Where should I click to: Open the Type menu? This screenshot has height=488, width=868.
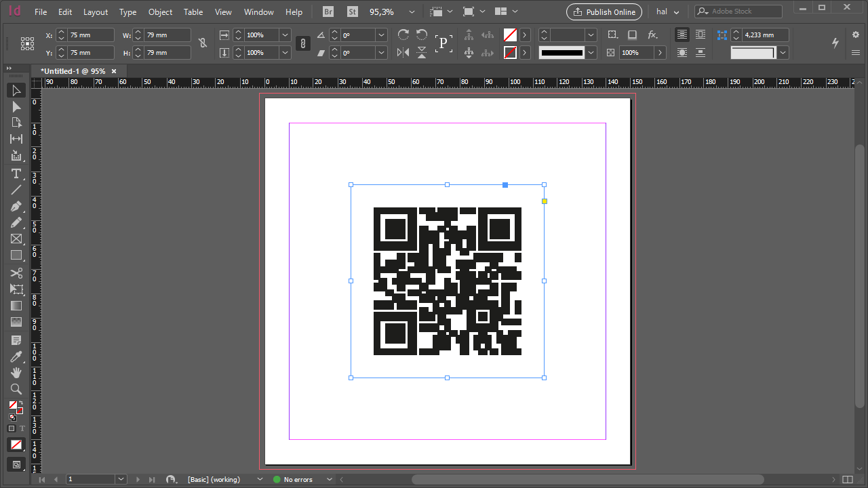click(x=127, y=12)
